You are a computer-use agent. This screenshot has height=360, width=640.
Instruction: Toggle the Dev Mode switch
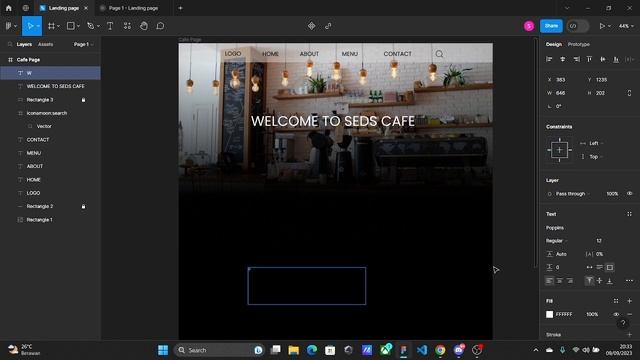tap(578, 26)
